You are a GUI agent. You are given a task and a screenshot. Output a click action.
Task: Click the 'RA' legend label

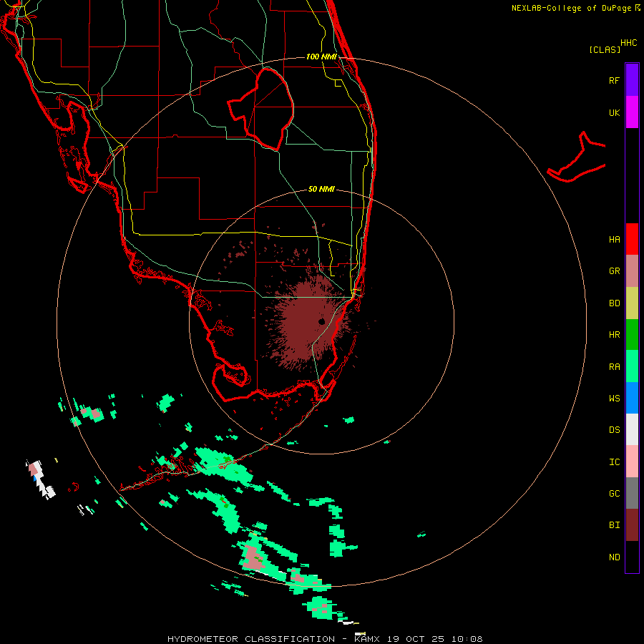click(614, 367)
